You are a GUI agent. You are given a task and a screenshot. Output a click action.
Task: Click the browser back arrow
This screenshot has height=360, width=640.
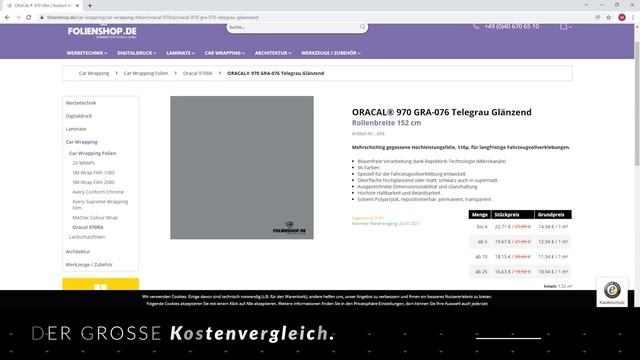(7, 18)
